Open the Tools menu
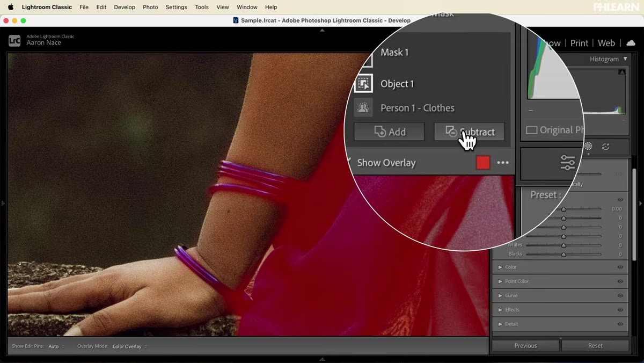The image size is (644, 363). [x=202, y=7]
